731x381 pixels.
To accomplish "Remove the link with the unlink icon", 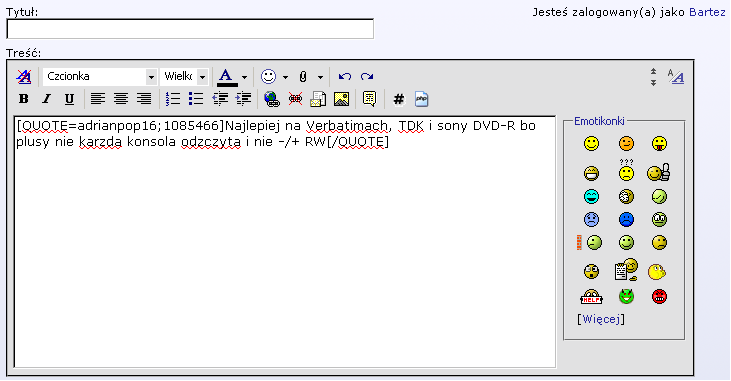I will coord(295,99).
